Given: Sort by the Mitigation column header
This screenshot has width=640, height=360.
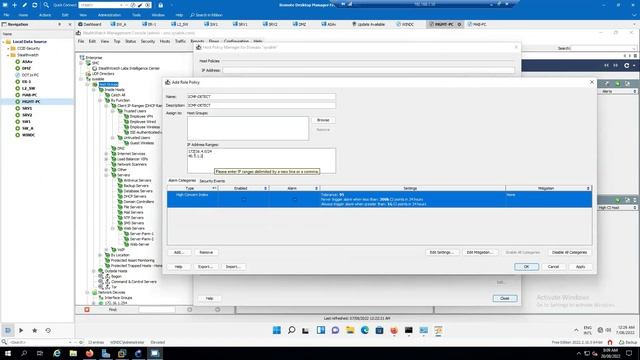Looking at the screenshot, I should [549, 188].
